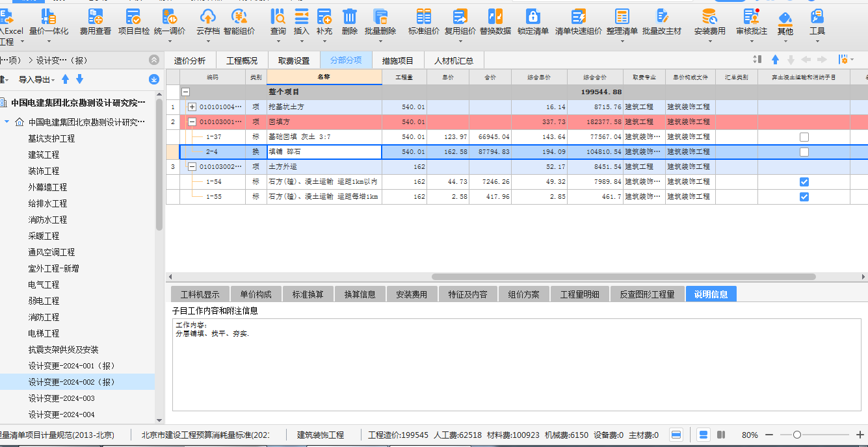Viewport: 868px width, 447px height.
Task: Click the tree-panel blue down arrow next to 导入导出
Action: click(79, 79)
